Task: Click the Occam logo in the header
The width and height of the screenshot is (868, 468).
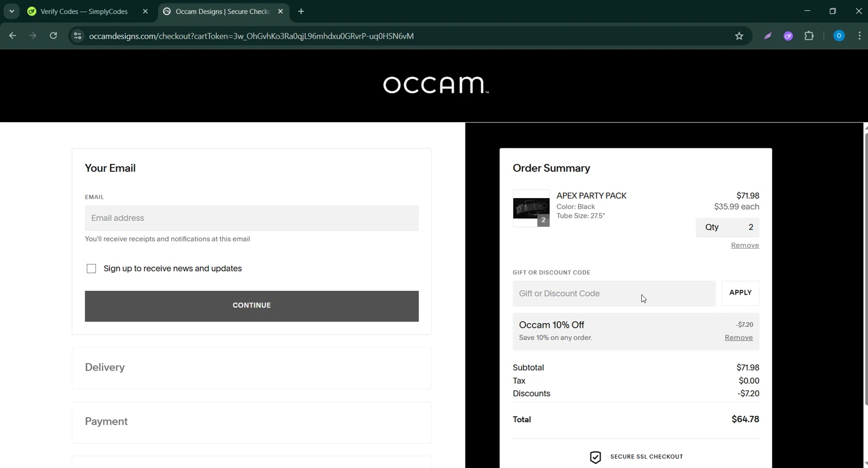Action: (436, 85)
